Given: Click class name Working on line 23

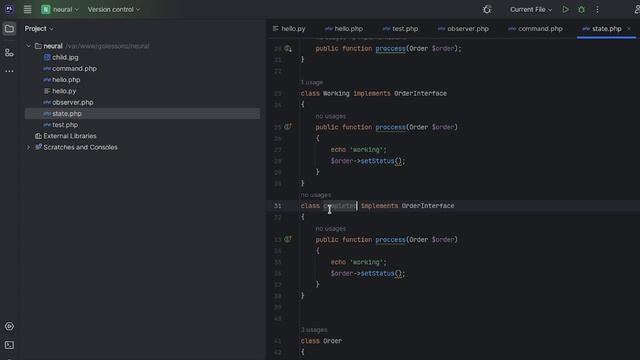Looking at the screenshot, I should pyautogui.click(x=336, y=93).
